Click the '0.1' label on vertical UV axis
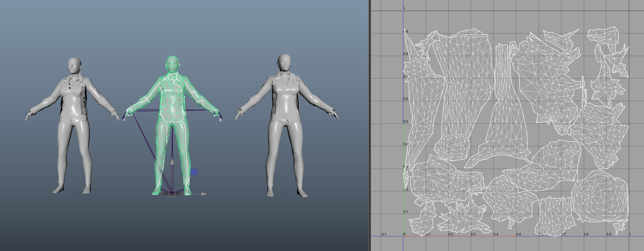The image size is (644, 251). [406, 212]
